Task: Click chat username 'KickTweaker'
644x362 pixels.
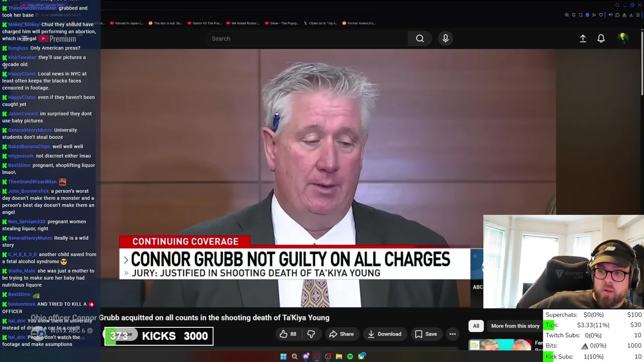Action: (22, 57)
